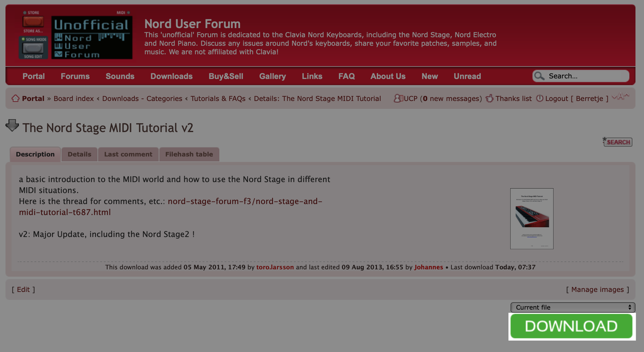Click the font size change icon
The image size is (644, 352).
click(x=621, y=96)
